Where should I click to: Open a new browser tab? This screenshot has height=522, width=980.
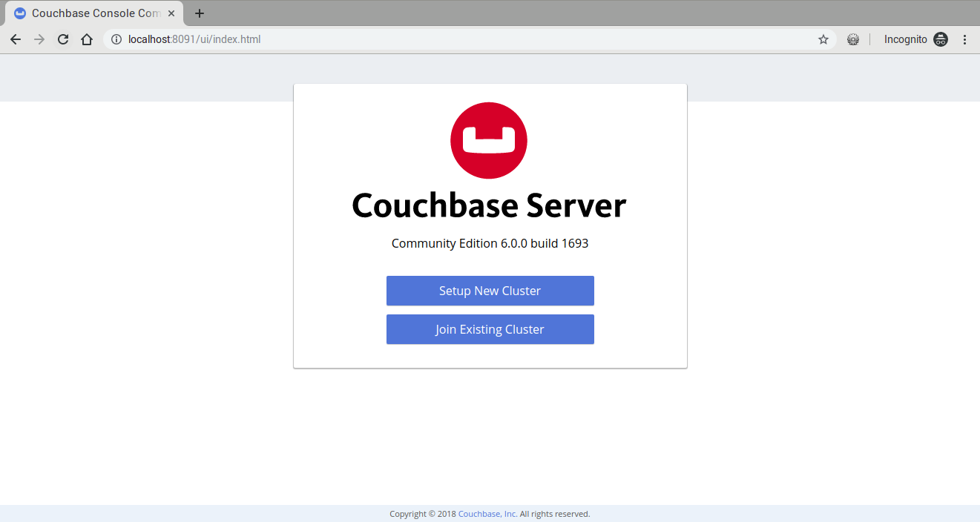[x=199, y=13]
